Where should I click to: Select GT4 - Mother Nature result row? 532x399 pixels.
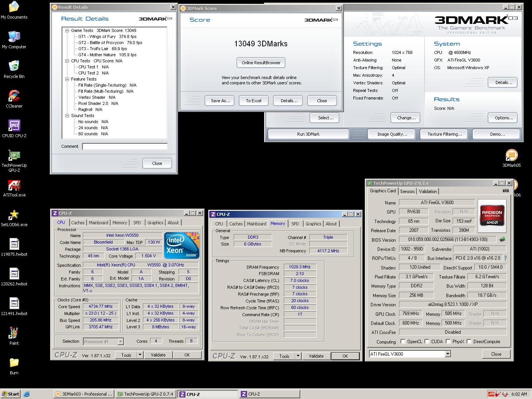(108, 55)
